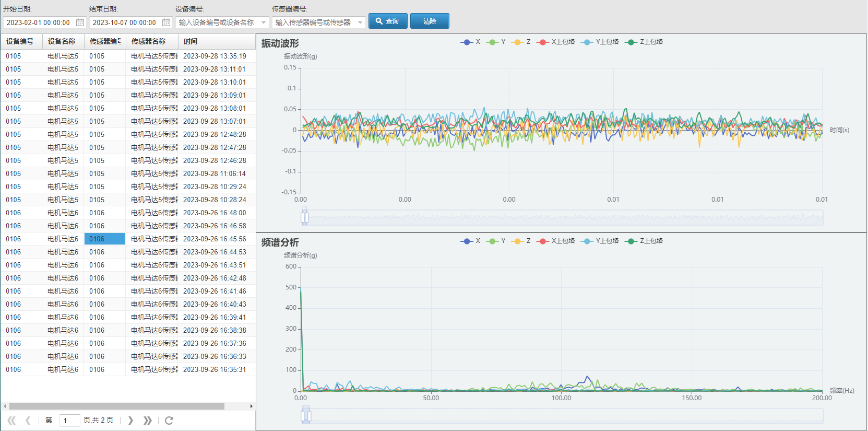
Task: Click the spectrum analysis zoom slider handle
Action: click(306, 415)
